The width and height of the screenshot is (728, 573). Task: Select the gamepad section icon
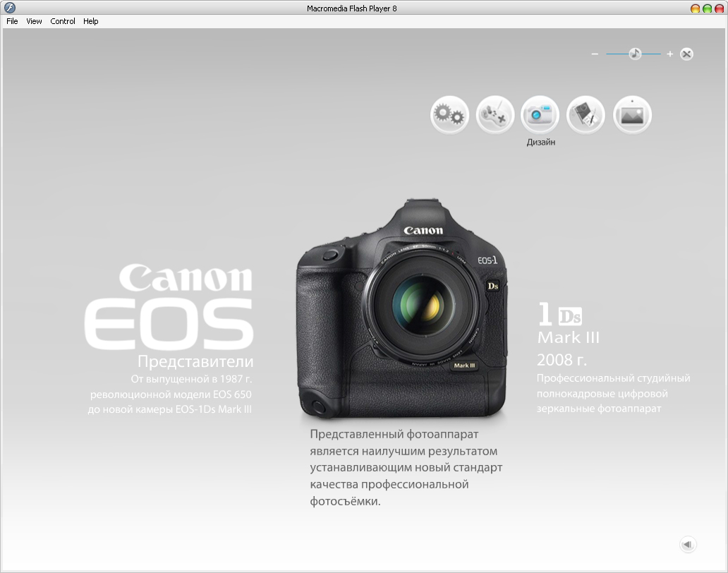[x=495, y=114]
